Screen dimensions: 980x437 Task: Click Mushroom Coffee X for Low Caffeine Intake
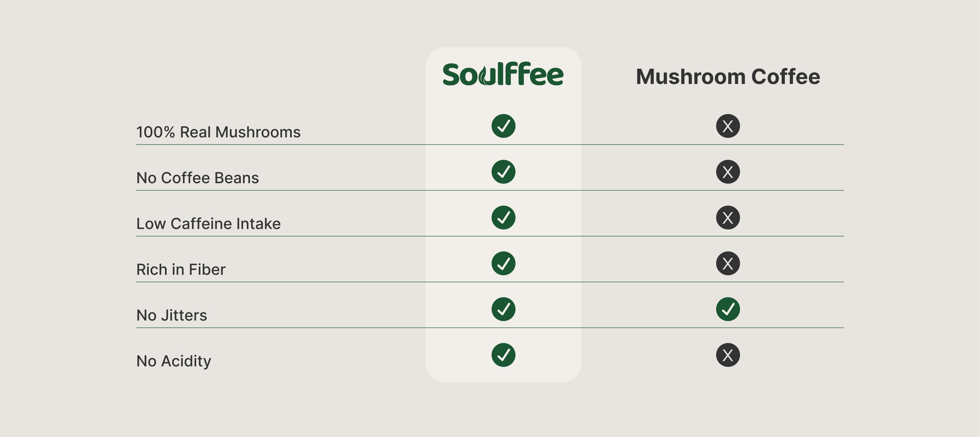coord(728,218)
